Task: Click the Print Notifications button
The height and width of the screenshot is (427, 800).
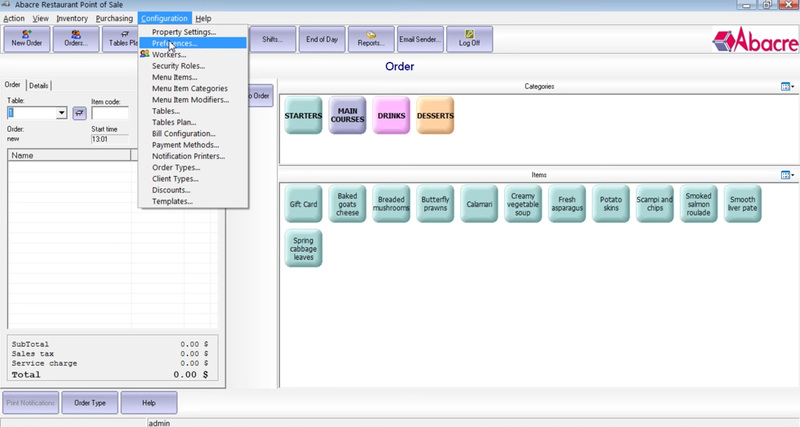Action: pos(31,403)
